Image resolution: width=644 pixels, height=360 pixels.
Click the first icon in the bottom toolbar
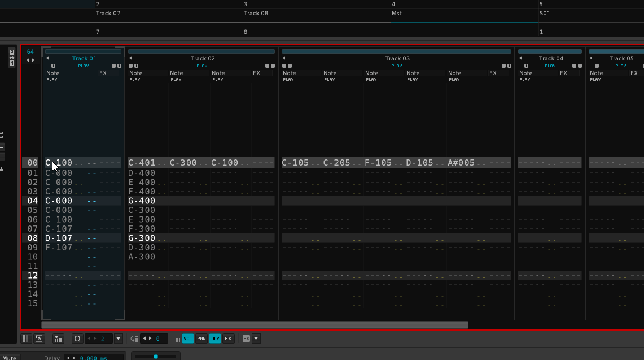tap(25, 339)
